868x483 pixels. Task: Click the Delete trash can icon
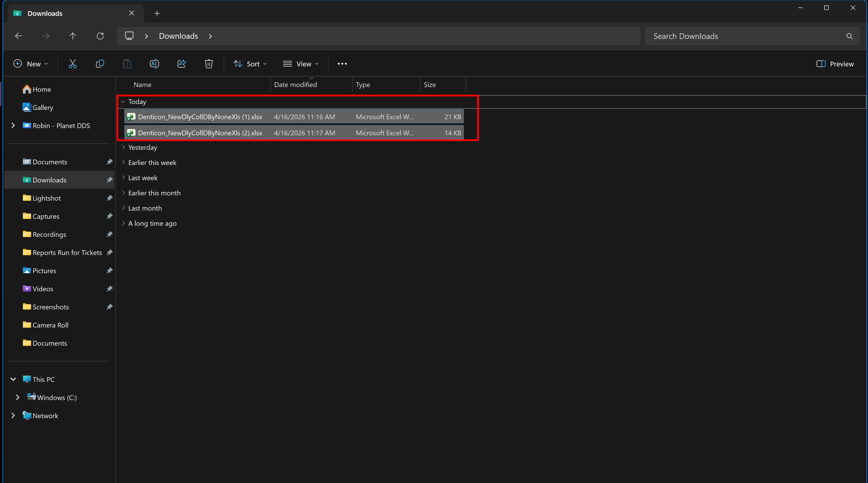pyautogui.click(x=209, y=64)
